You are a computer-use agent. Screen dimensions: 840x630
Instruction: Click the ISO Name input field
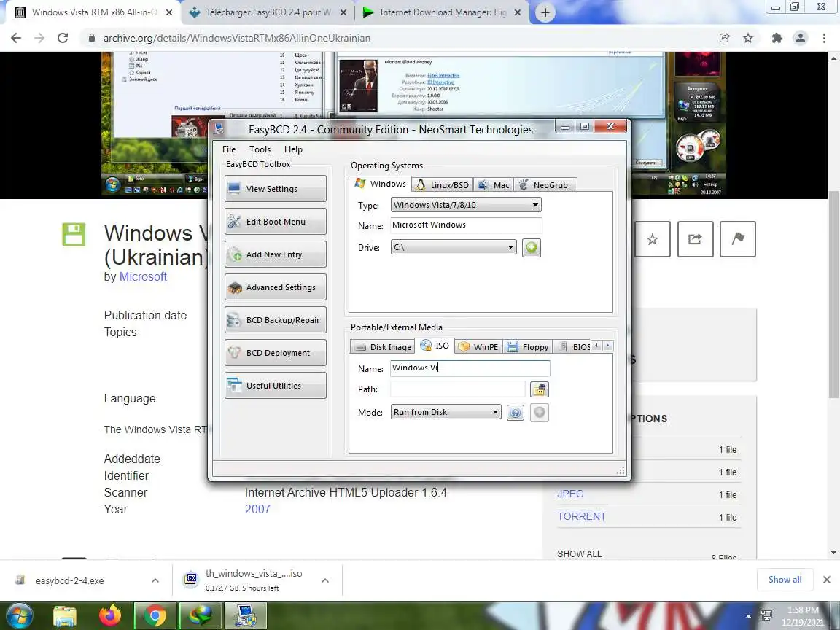[x=470, y=368]
